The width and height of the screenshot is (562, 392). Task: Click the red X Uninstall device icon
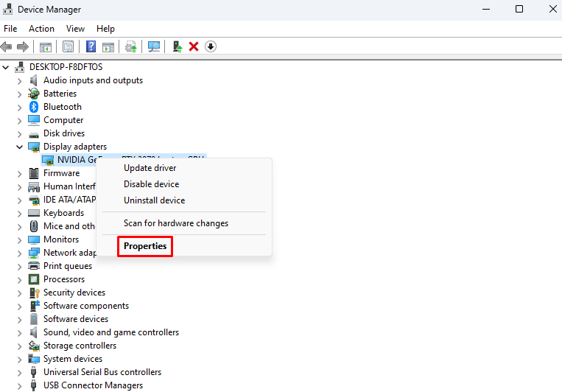pos(194,46)
